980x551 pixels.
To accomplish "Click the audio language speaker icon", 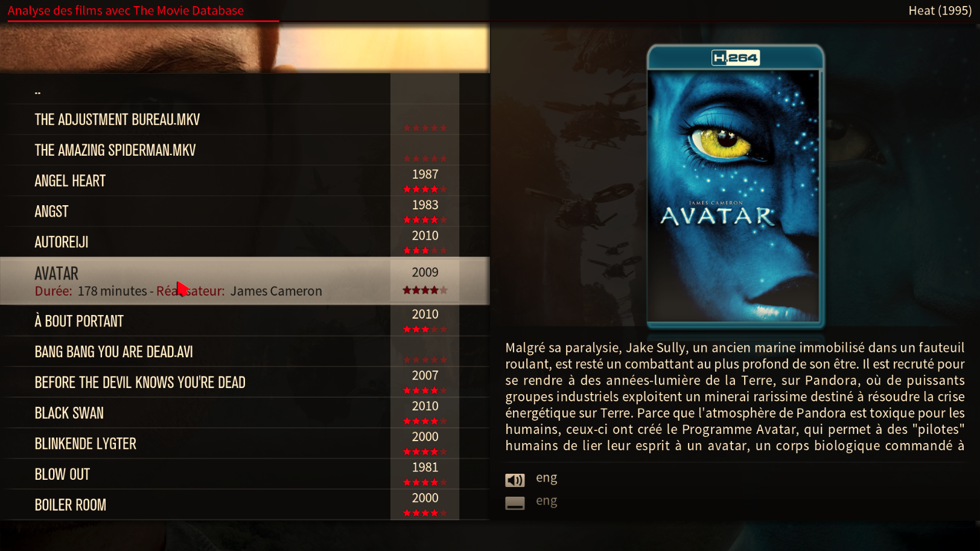I will [515, 480].
